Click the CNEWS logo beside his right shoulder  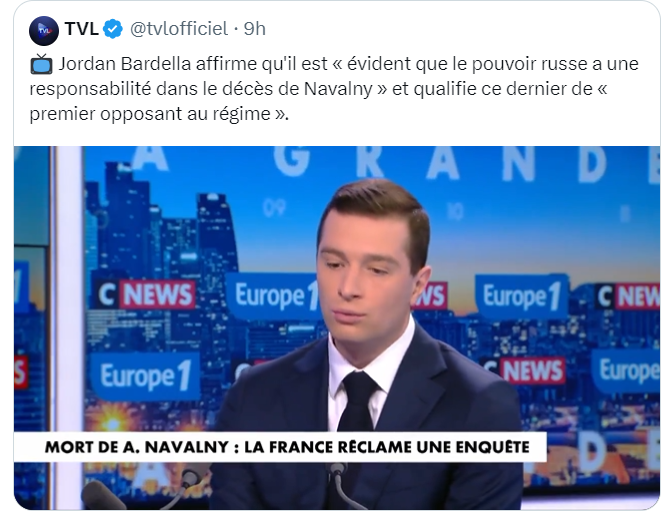525,370
